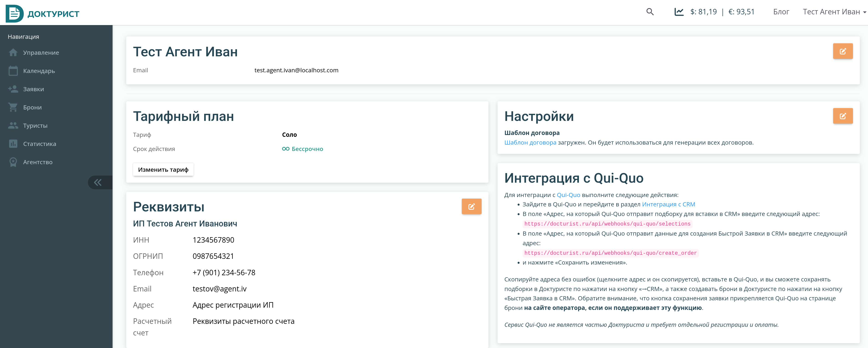
Task: Open Заявки in sidebar
Action: pos(33,89)
